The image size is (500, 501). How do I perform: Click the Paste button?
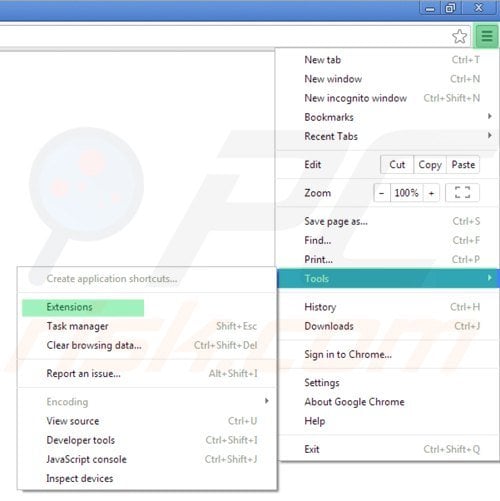click(463, 165)
